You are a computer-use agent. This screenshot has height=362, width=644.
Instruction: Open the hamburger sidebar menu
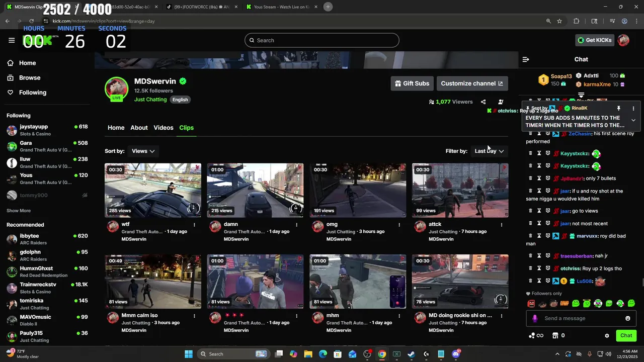click(12, 40)
